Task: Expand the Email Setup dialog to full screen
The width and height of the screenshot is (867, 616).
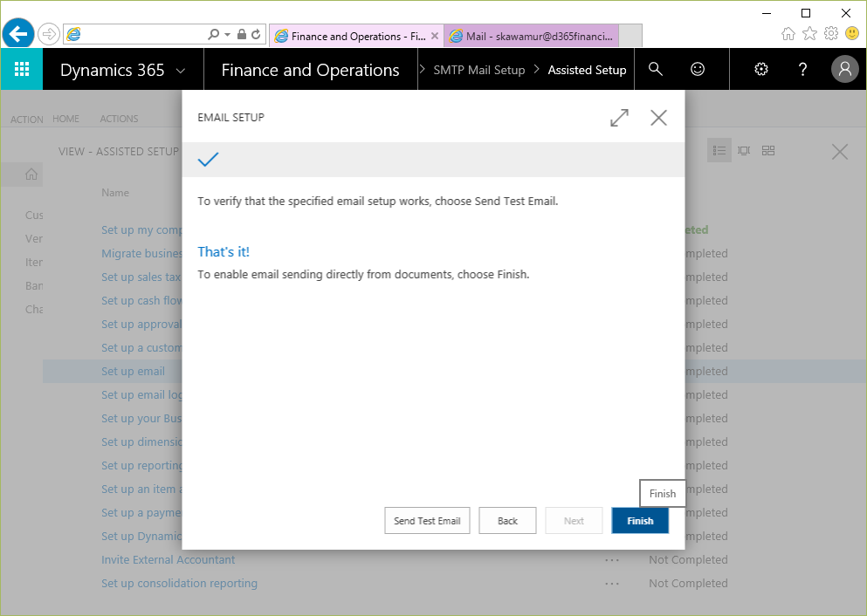Action: pos(619,118)
